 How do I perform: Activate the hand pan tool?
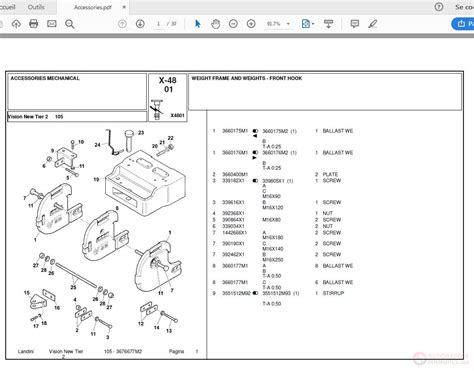click(215, 24)
